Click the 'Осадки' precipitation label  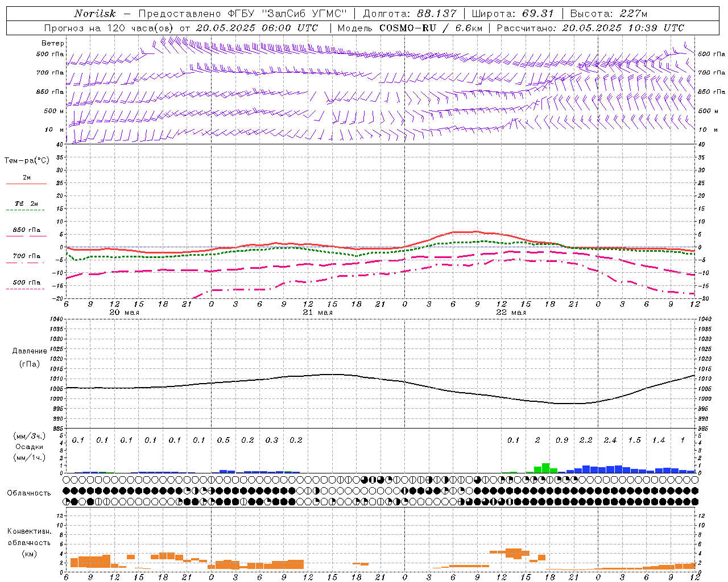[x=29, y=447]
